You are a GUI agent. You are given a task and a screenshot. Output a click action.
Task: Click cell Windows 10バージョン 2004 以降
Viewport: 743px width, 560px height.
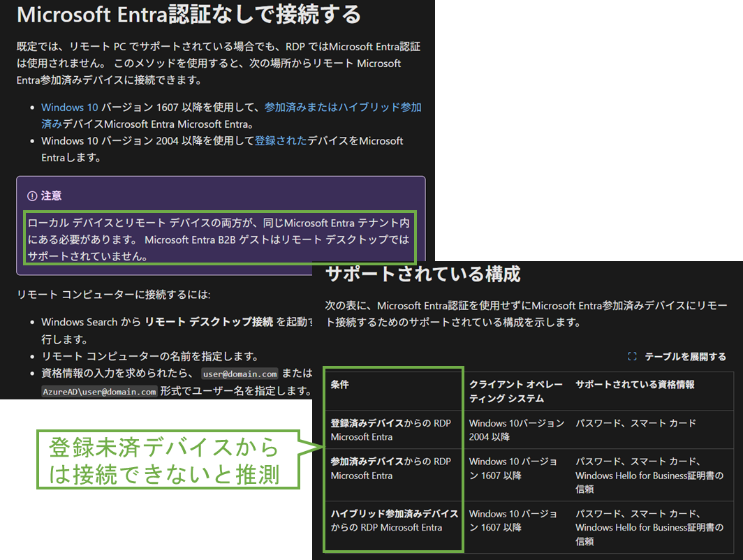(x=517, y=429)
